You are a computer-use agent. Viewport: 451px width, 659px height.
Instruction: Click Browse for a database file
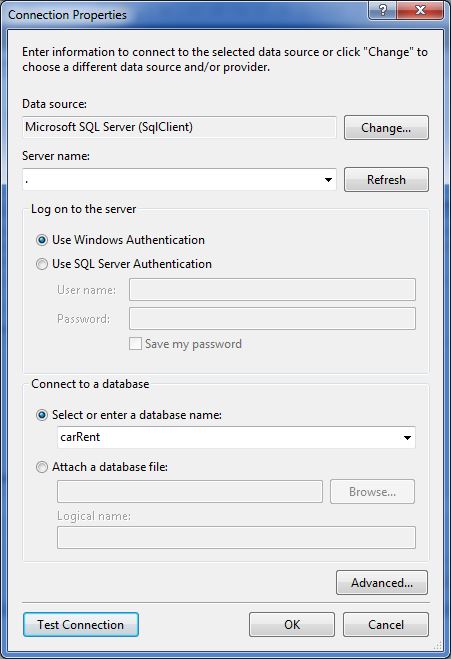pos(372,492)
